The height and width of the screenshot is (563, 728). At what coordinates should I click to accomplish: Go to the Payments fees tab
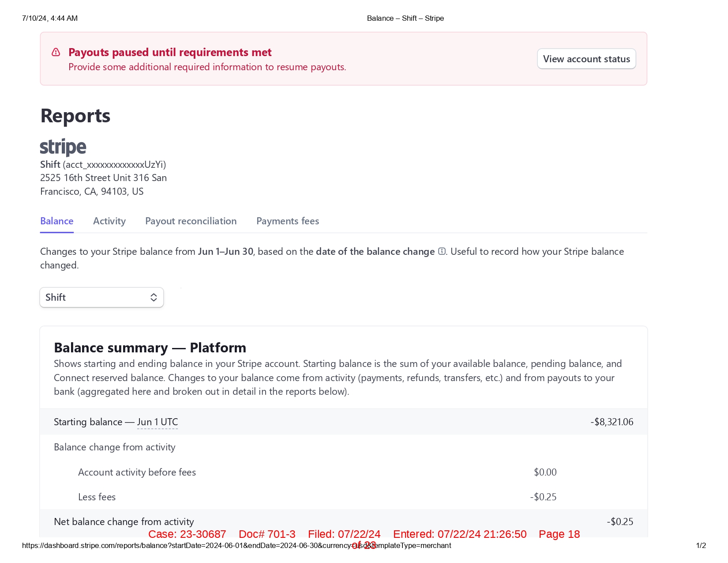(x=288, y=221)
